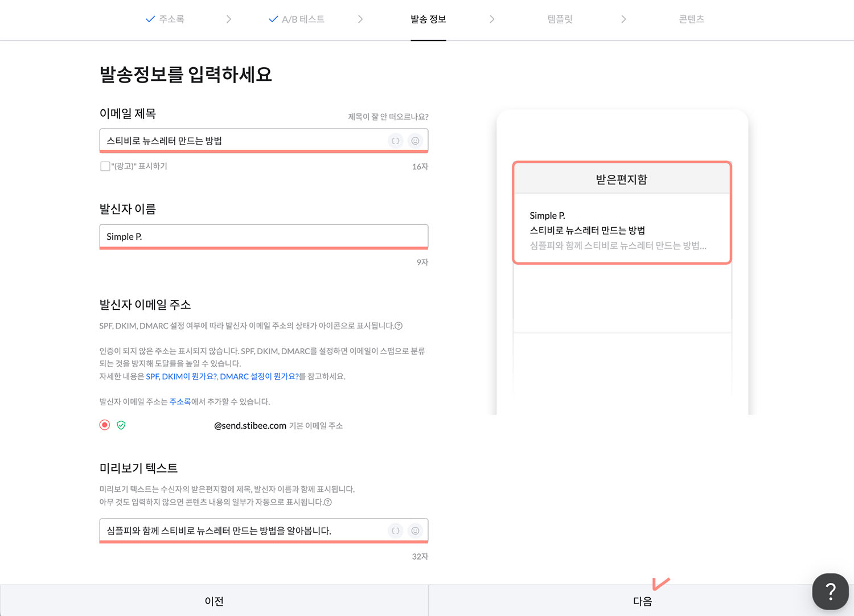Click the chevron after 발송 정보 step
Viewport: 854px width, 616px height.
coord(492,19)
